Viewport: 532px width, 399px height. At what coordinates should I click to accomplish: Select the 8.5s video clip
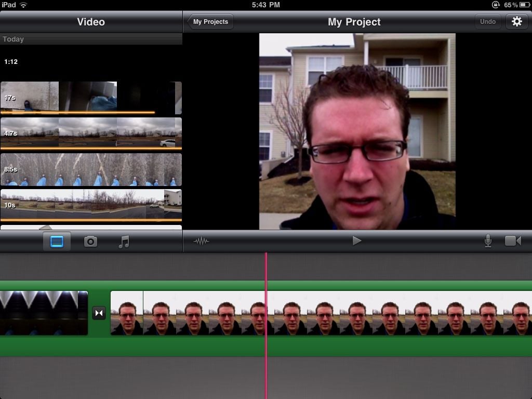[x=91, y=170]
